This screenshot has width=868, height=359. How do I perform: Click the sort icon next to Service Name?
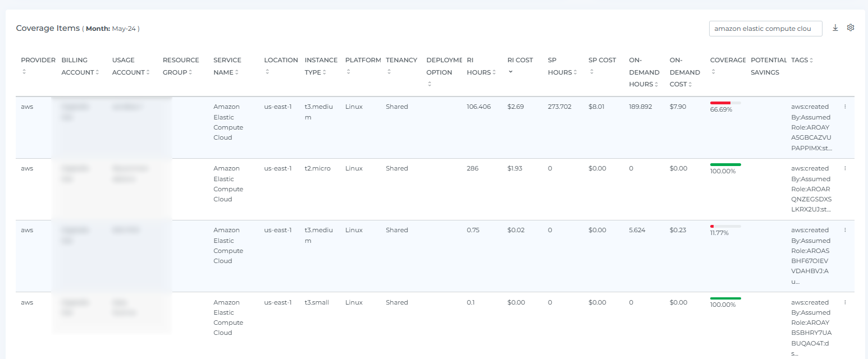tap(237, 72)
